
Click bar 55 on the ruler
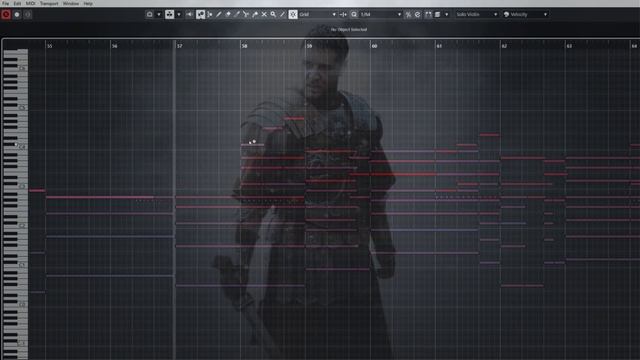[x=49, y=46]
